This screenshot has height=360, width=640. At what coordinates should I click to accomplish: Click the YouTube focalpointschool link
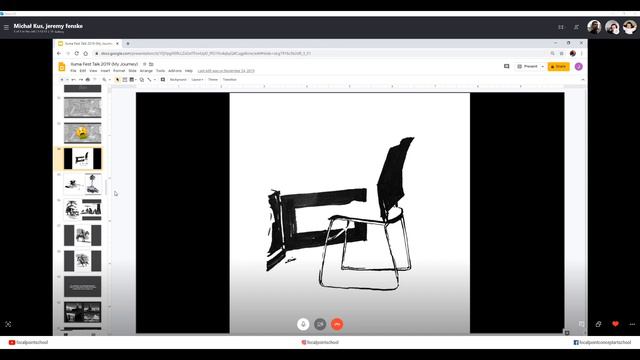click(x=29, y=342)
